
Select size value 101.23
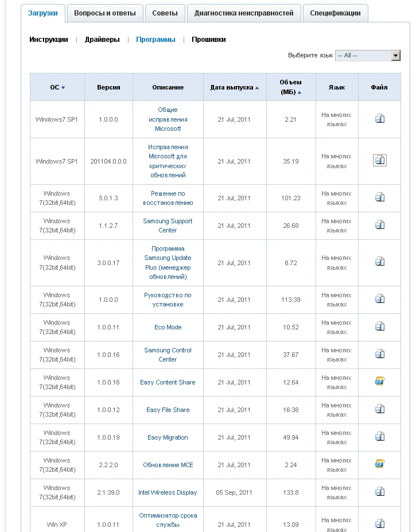pos(291,198)
